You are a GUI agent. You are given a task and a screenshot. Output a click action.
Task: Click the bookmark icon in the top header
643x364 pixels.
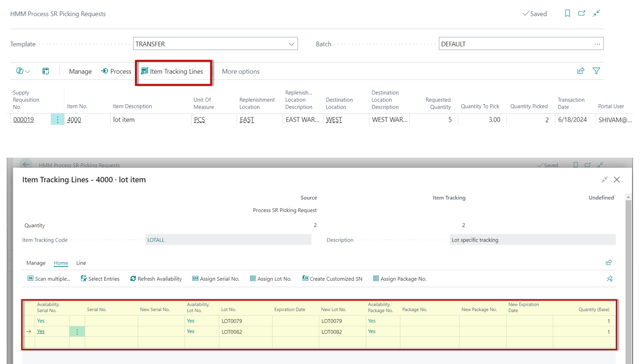567,13
